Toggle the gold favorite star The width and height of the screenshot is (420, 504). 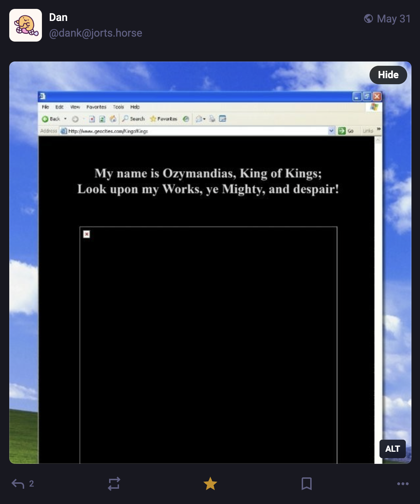pyautogui.click(x=210, y=484)
